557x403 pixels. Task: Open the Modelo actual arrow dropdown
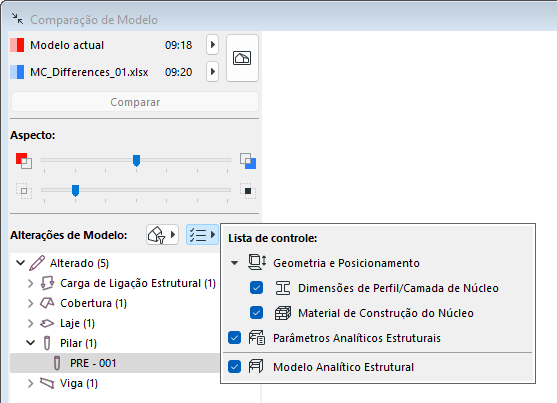click(x=212, y=45)
